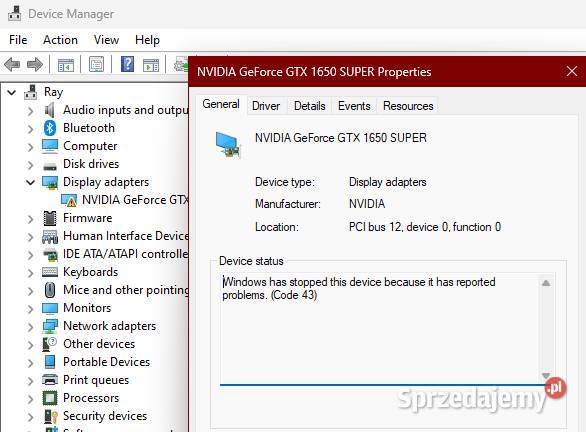Select the General tab
This screenshot has width=586, height=432.
pyautogui.click(x=221, y=104)
